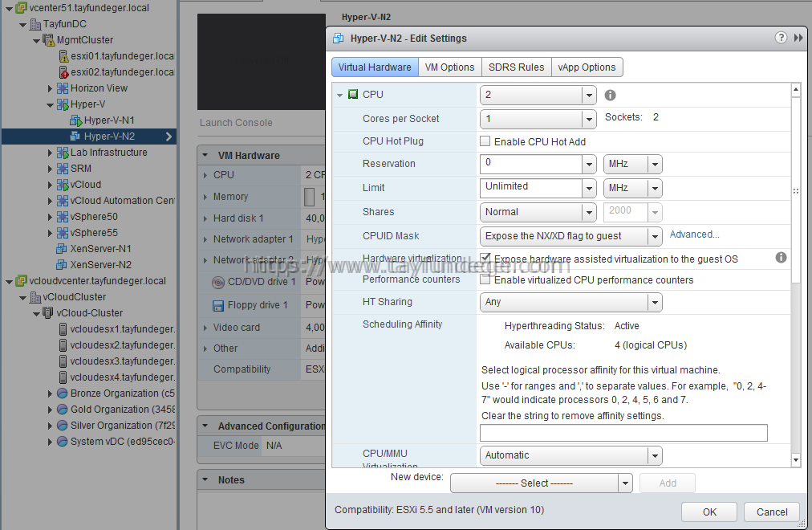
Task: Click the vcloudesx1 host icon
Action: pyautogui.click(x=63, y=329)
